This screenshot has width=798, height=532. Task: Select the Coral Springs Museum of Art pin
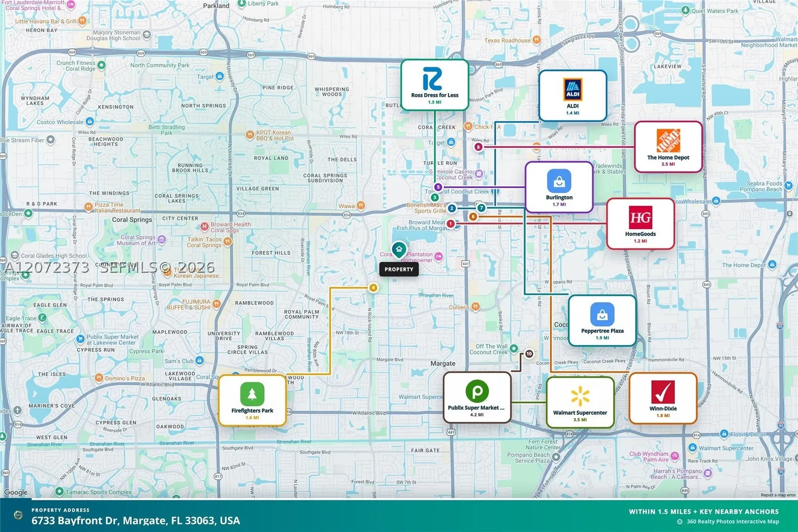point(162,240)
